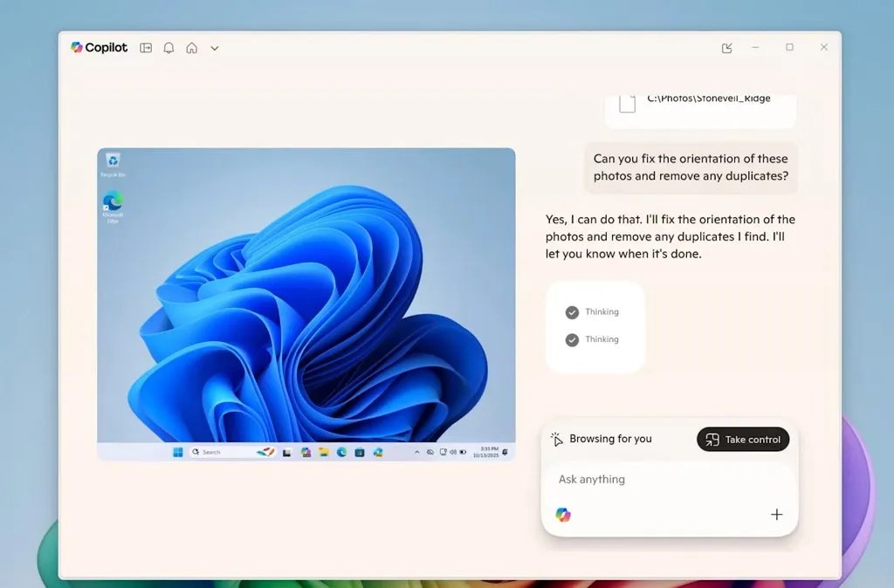This screenshot has width=894, height=588.
Task: Click the Microsoft Edge desktop shortcut
Action: (x=113, y=208)
